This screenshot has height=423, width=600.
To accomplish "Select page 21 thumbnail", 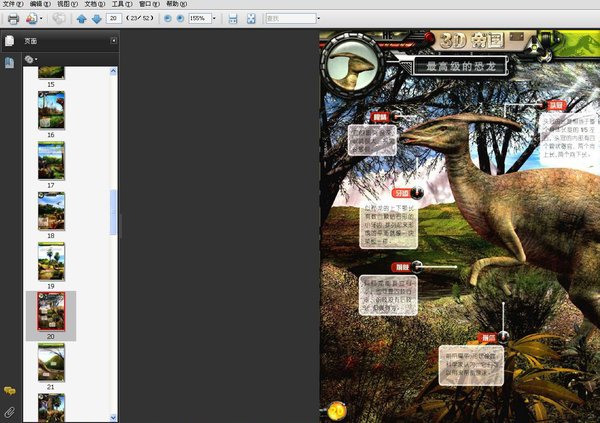I will (51, 362).
